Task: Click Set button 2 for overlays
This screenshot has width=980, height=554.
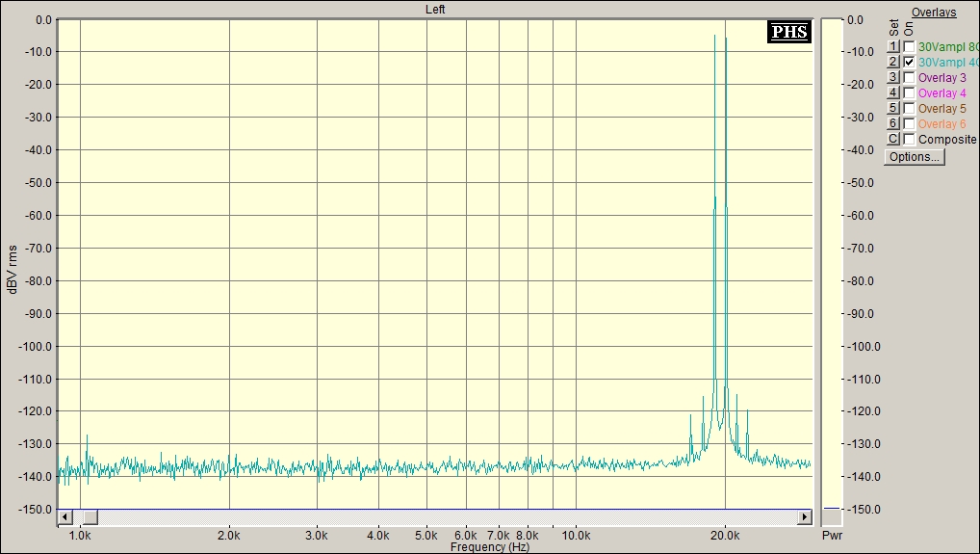Action: tap(893, 62)
